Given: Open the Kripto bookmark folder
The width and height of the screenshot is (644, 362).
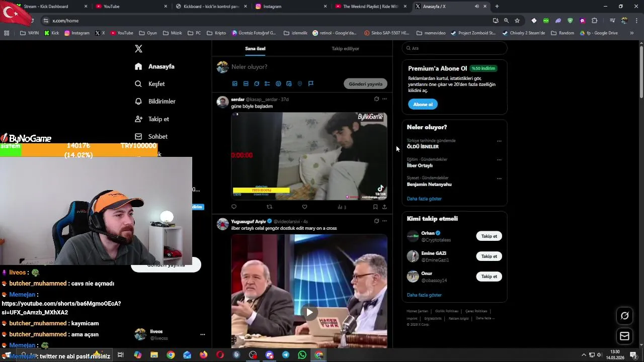Looking at the screenshot, I should point(216,33).
